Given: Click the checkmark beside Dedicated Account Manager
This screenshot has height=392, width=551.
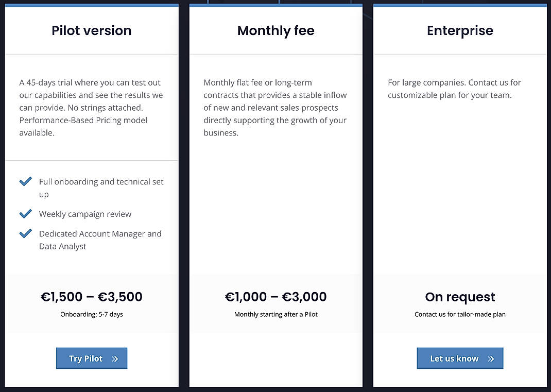Looking at the screenshot, I should [x=25, y=233].
